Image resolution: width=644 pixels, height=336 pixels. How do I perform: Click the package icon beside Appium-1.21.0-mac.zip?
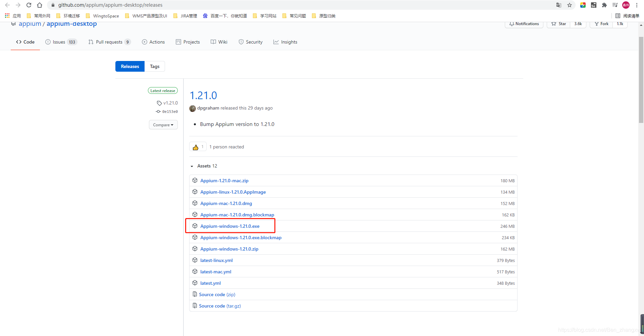tap(195, 180)
